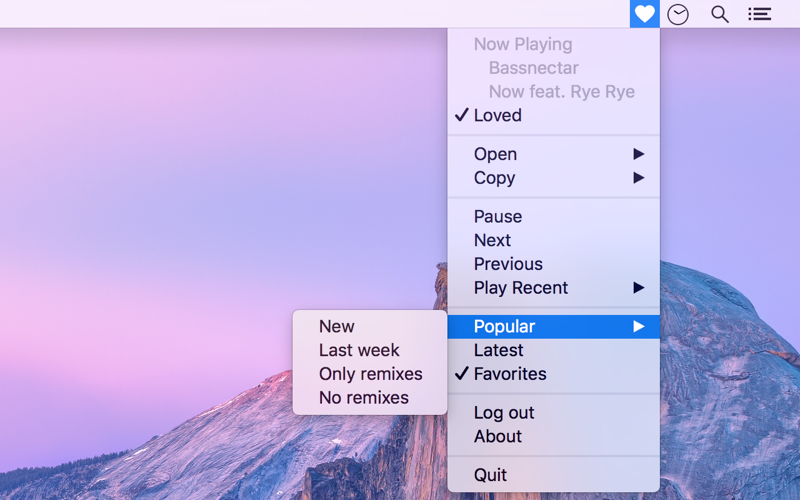
Task: Click the 'Now feat. Rye Rye' track title
Action: pos(562,92)
